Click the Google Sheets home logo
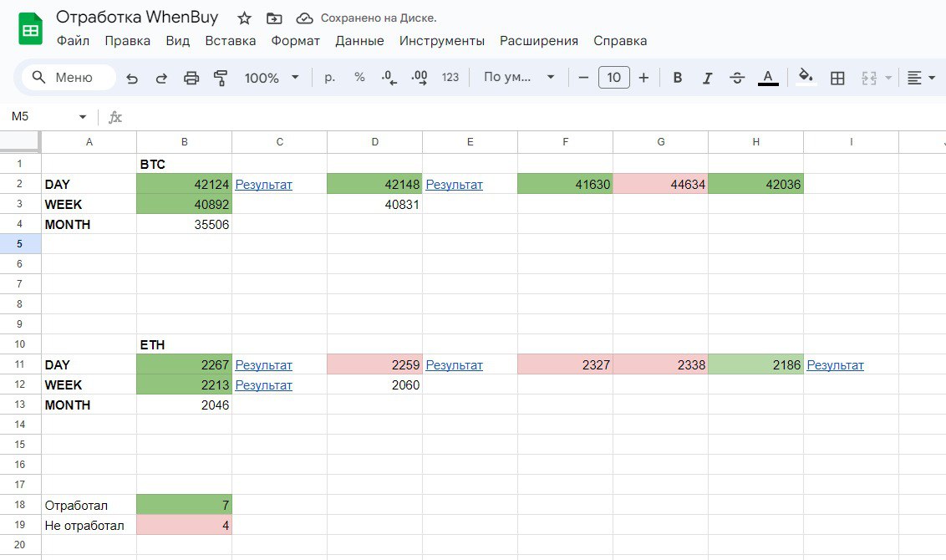 tap(31, 29)
